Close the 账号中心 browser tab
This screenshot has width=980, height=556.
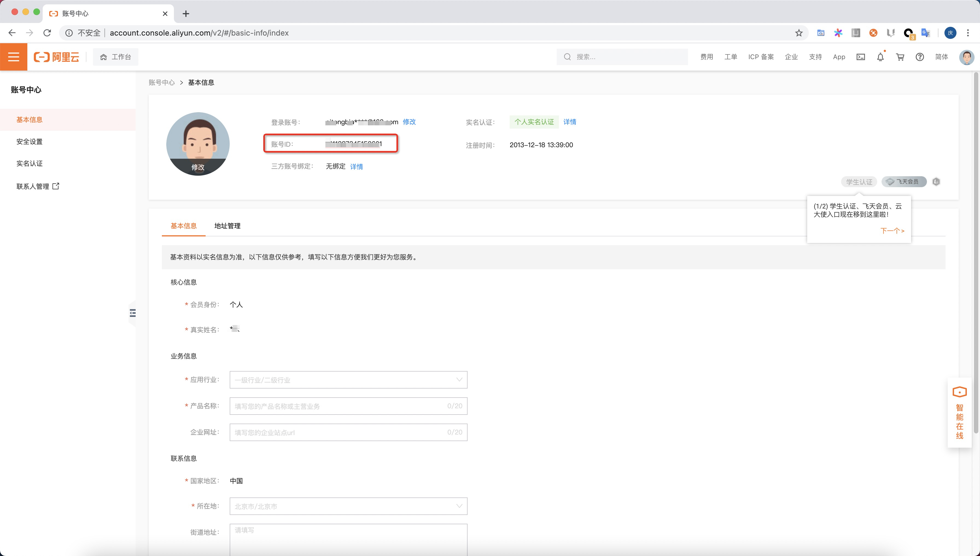pyautogui.click(x=165, y=14)
